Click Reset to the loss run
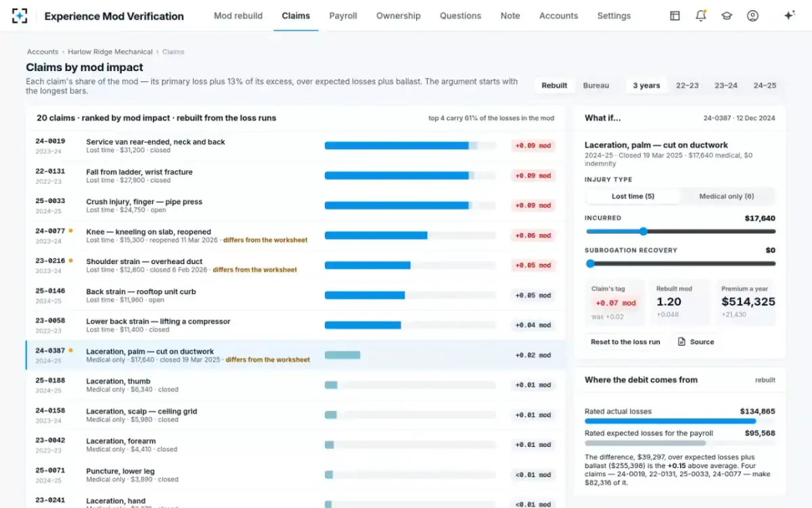This screenshot has width=812, height=508. [625, 342]
